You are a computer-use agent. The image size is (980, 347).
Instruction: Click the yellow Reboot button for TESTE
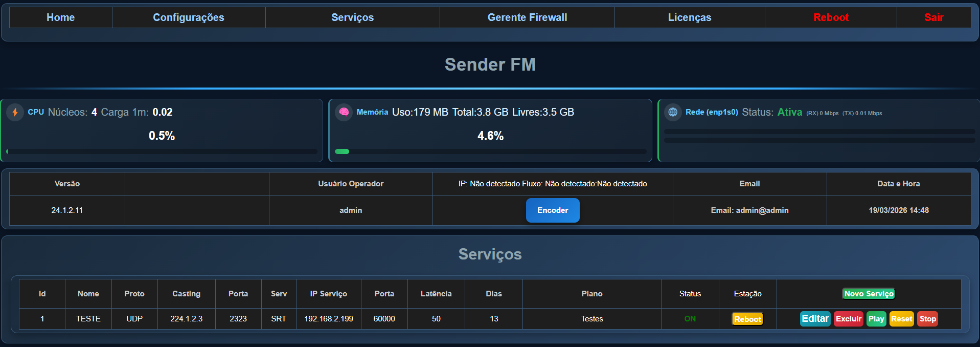747,319
